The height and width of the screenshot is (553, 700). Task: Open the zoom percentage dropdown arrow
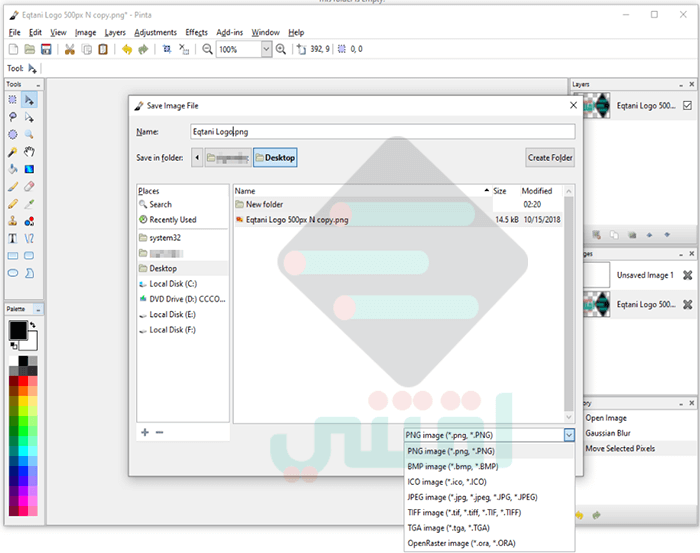coord(266,49)
